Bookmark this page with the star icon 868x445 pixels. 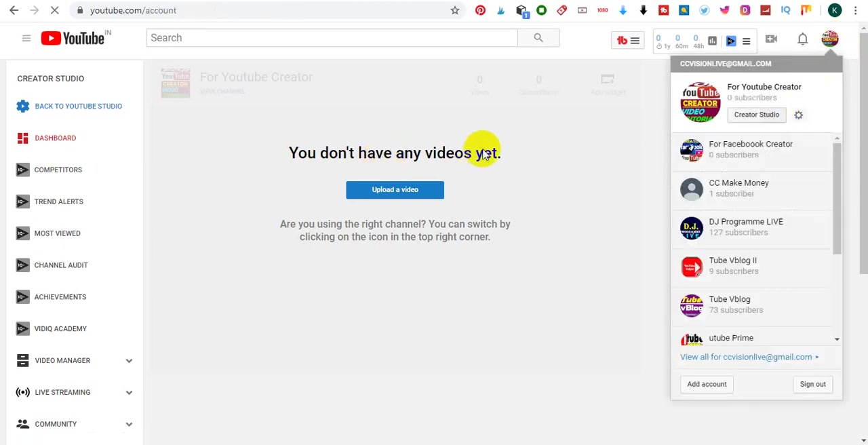455,10
